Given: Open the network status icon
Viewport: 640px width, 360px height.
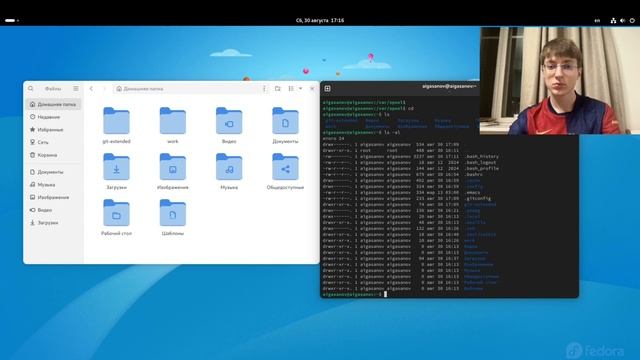Looking at the screenshot, I should 613,20.
